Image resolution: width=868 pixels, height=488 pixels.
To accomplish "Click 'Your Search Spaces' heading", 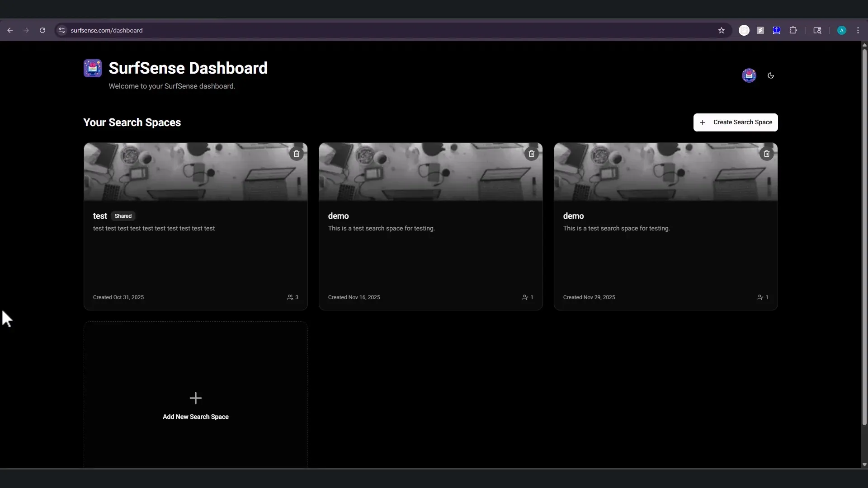I will click(132, 122).
